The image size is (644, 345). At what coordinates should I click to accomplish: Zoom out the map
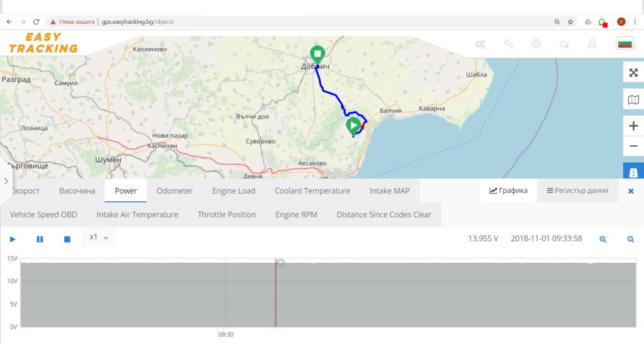point(633,146)
